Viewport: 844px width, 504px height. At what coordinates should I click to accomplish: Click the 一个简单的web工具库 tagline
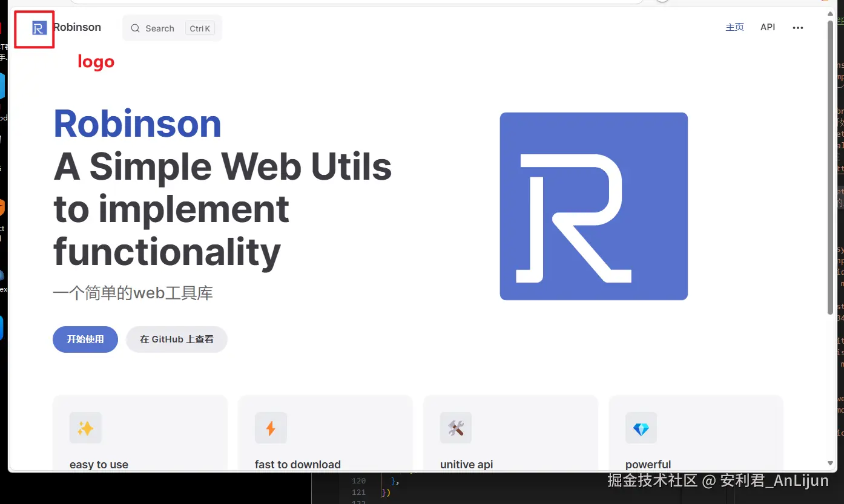[133, 293]
